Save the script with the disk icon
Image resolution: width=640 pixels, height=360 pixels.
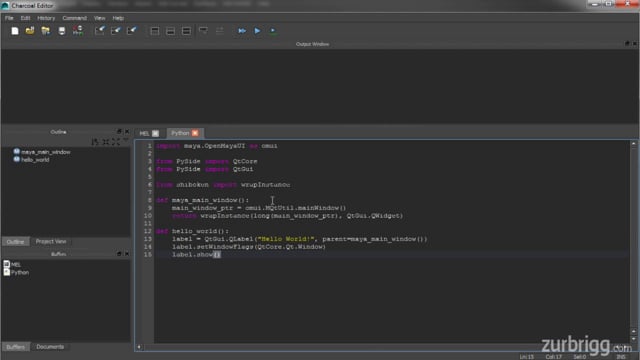[62, 31]
